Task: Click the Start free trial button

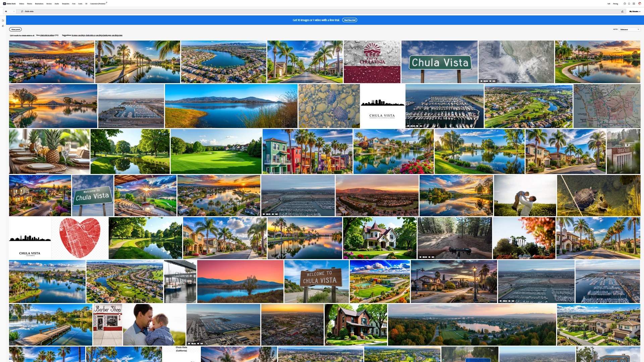Action: (350, 20)
